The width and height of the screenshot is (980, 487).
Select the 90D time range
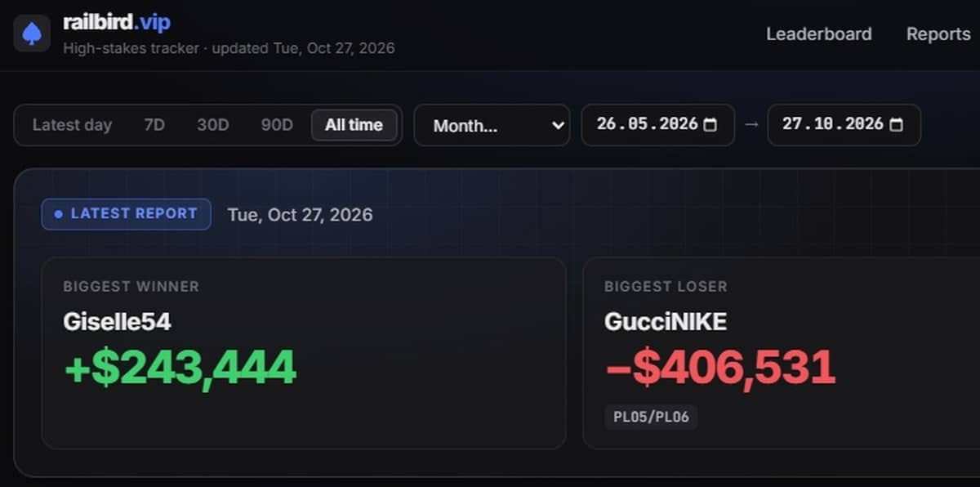click(277, 125)
